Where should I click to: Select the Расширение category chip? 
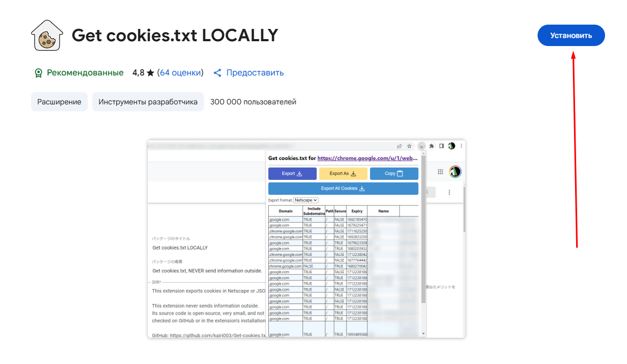59,102
